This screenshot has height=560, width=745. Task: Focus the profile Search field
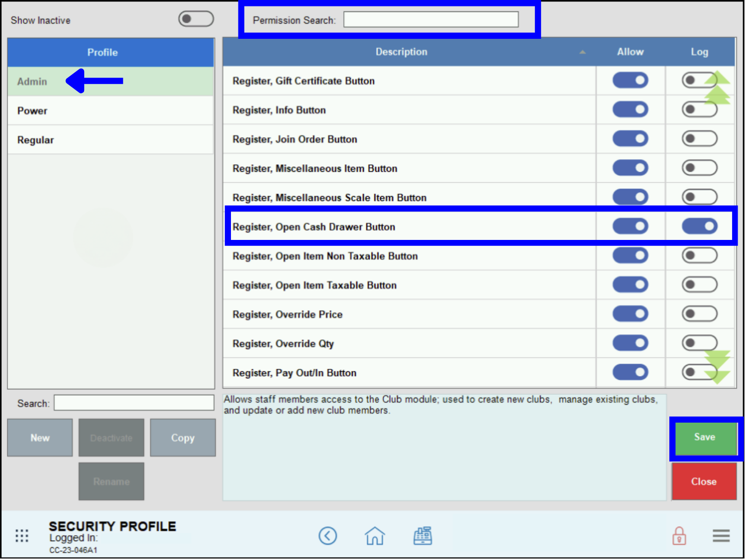134,403
